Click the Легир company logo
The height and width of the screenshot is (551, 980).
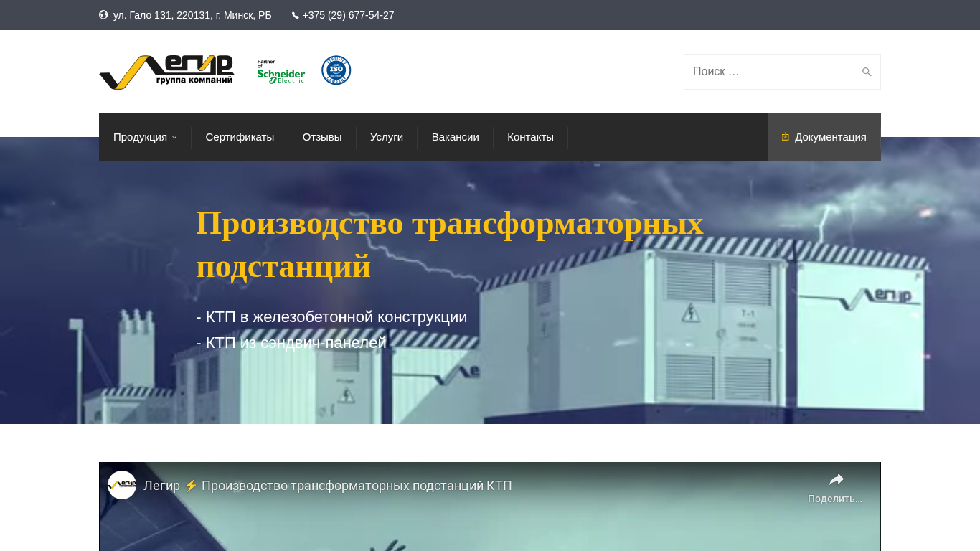coord(166,72)
